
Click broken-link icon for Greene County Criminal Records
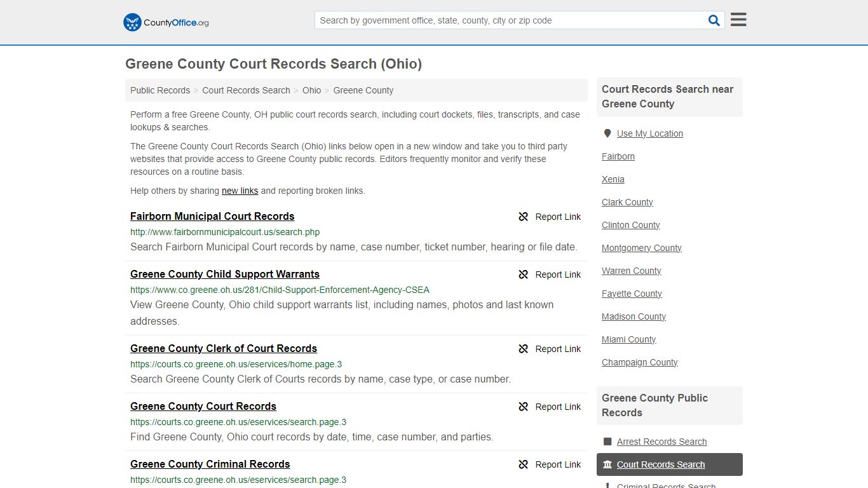click(x=524, y=464)
